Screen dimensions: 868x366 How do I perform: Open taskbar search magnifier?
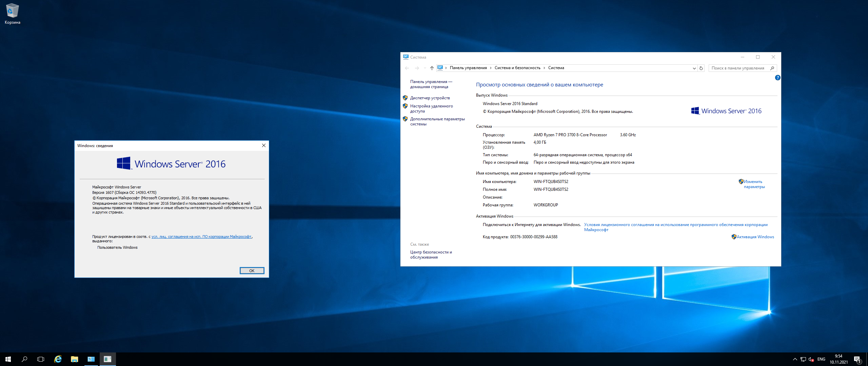24,359
